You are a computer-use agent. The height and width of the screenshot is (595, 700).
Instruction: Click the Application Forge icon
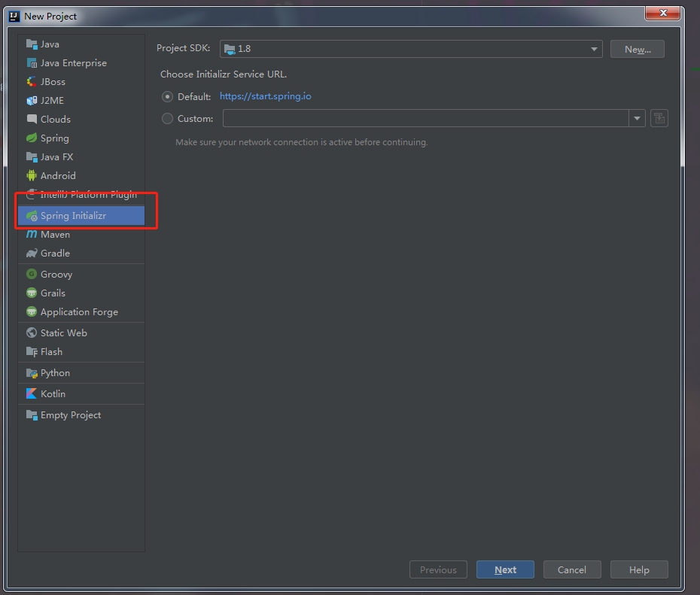[32, 311]
